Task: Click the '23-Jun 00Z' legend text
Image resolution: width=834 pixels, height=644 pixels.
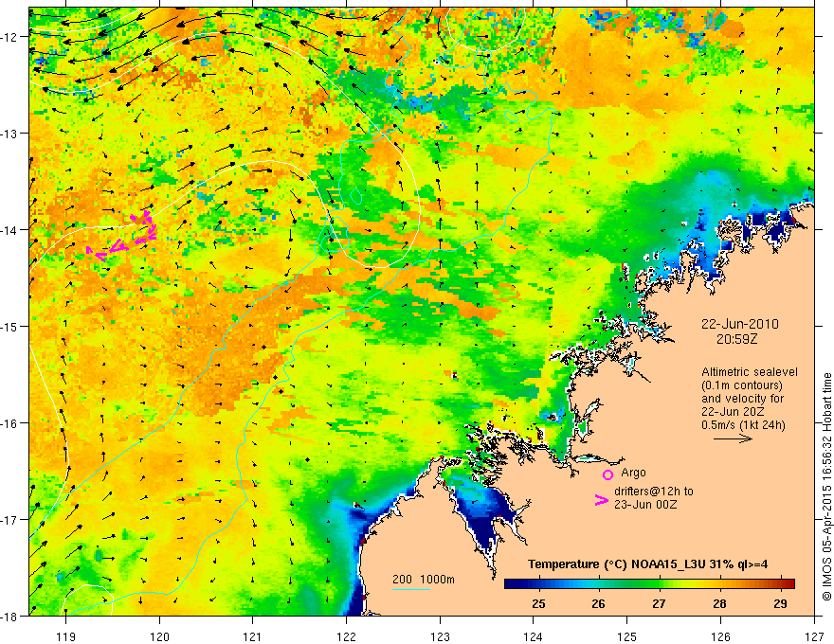Action: pyautogui.click(x=645, y=504)
